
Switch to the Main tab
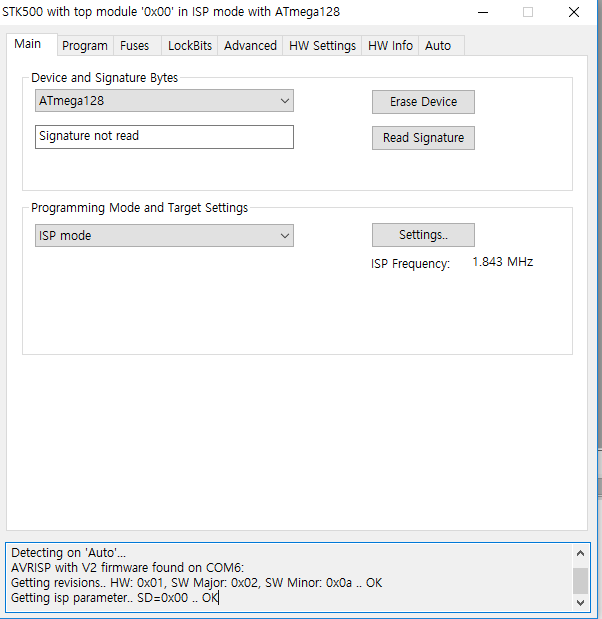tap(28, 44)
